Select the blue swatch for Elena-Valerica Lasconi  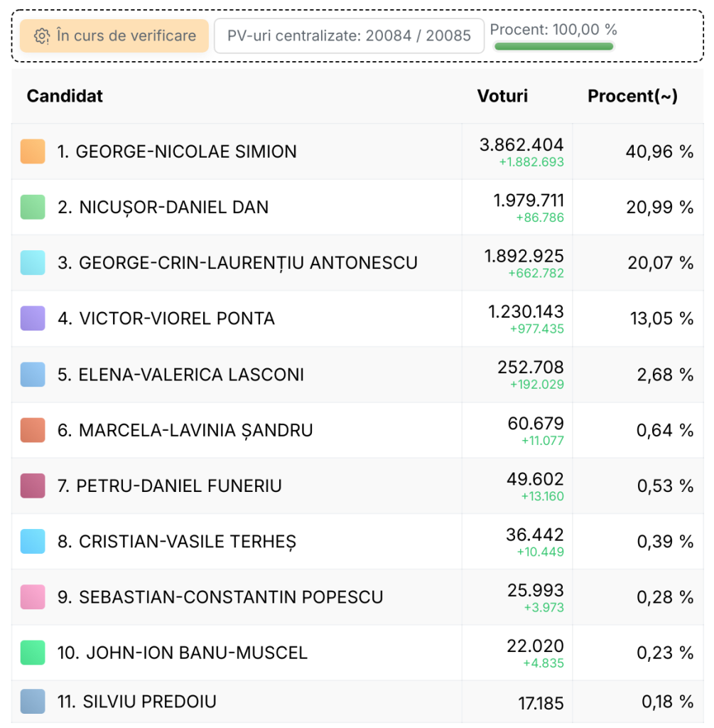coord(33,374)
